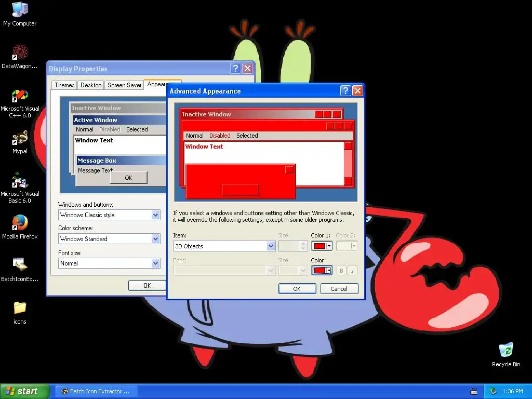
Task: Click the item Size spinner arrows
Action: coord(303,246)
